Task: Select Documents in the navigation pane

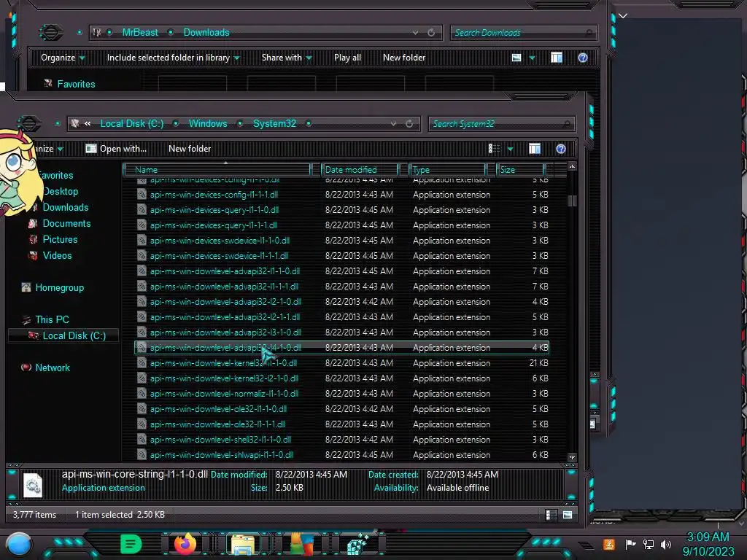Action: click(x=66, y=224)
